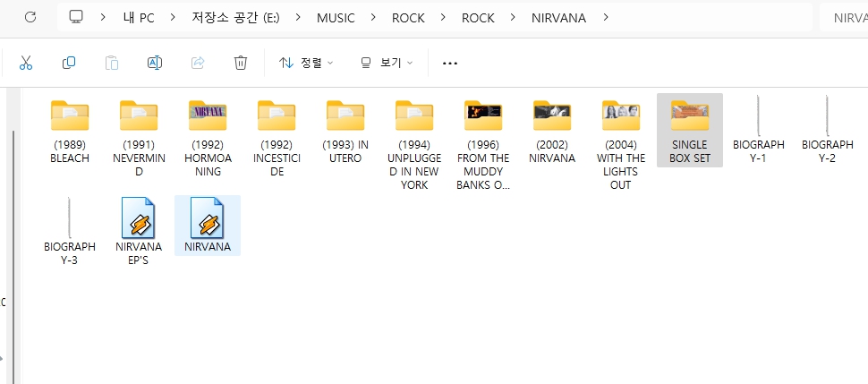Click the second ROCK breadcrumb before NIRVANA
868x384 pixels.
478,18
